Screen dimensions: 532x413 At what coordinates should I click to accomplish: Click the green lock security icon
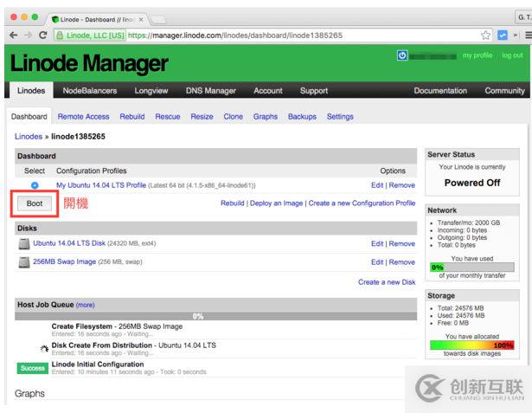(x=60, y=35)
